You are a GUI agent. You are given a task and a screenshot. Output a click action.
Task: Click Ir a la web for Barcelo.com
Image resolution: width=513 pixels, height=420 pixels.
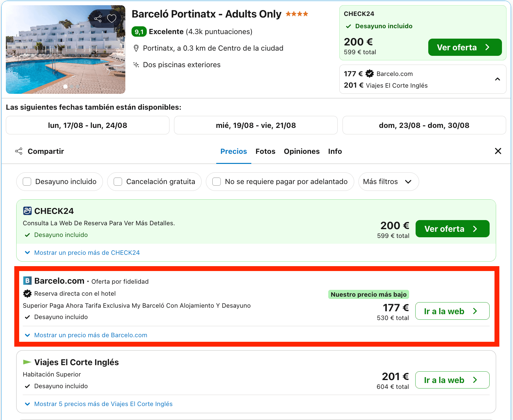[452, 311]
